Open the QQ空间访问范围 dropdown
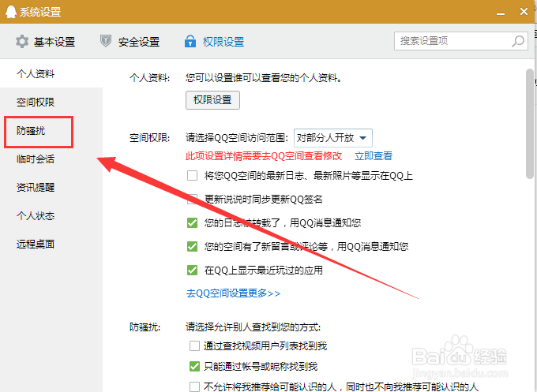Image resolution: width=537 pixels, height=392 pixels. click(x=333, y=138)
